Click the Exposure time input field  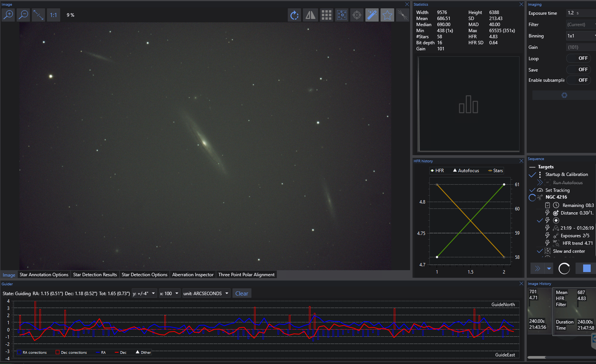[580, 13]
